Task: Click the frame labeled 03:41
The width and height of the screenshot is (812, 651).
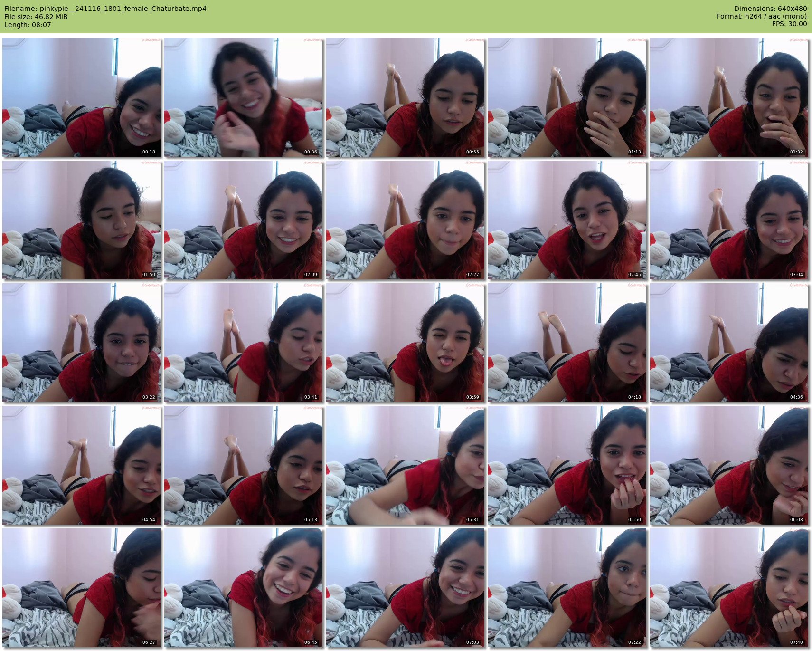Action: click(244, 343)
